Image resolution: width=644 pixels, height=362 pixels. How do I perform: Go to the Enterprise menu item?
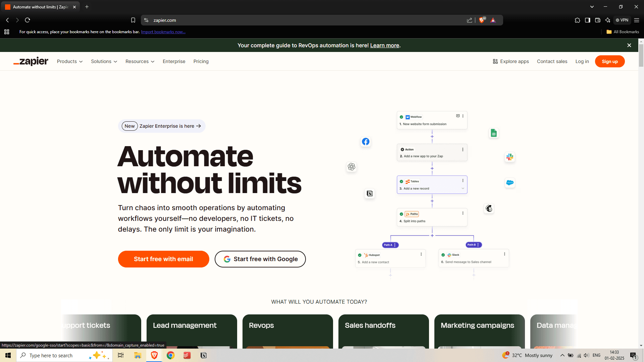174,61
